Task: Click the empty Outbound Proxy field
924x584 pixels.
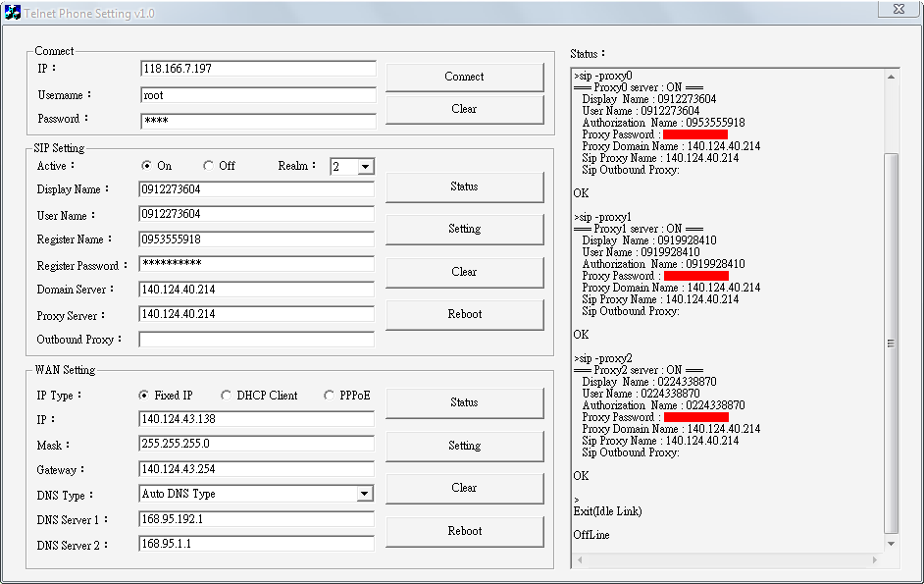Action: click(x=256, y=340)
